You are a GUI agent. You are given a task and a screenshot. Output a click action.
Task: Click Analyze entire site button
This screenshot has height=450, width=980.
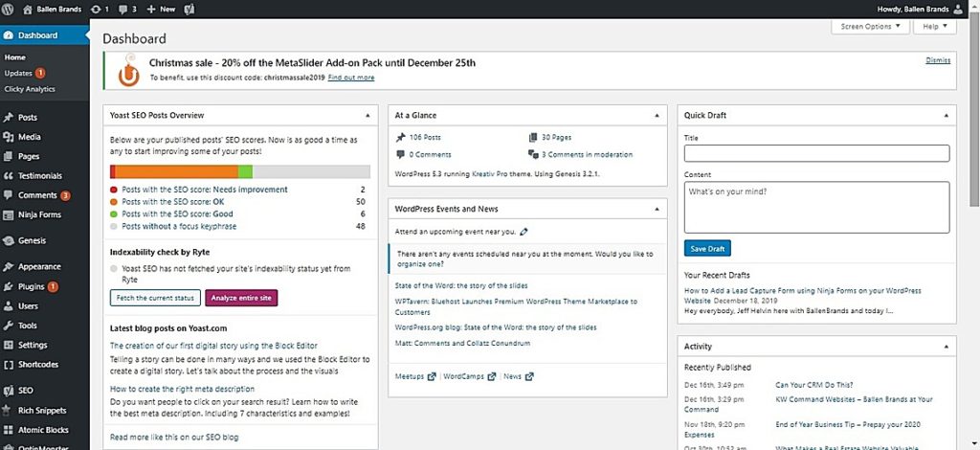tap(240, 298)
